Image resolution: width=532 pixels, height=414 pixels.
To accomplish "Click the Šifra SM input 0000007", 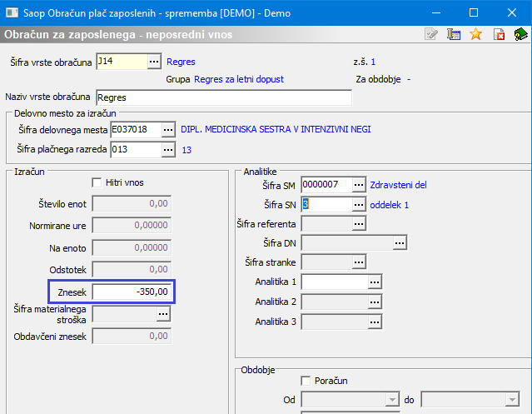I will (x=326, y=185).
